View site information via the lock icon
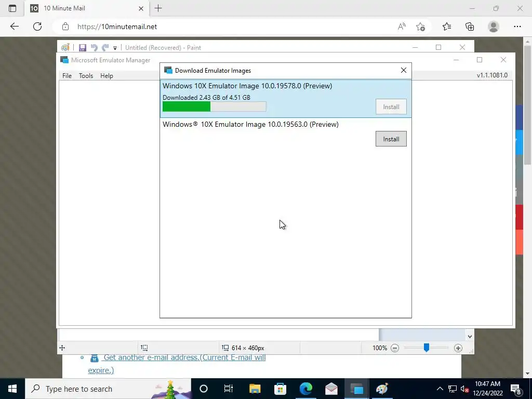Viewport: 532px width, 399px height. [65, 26]
